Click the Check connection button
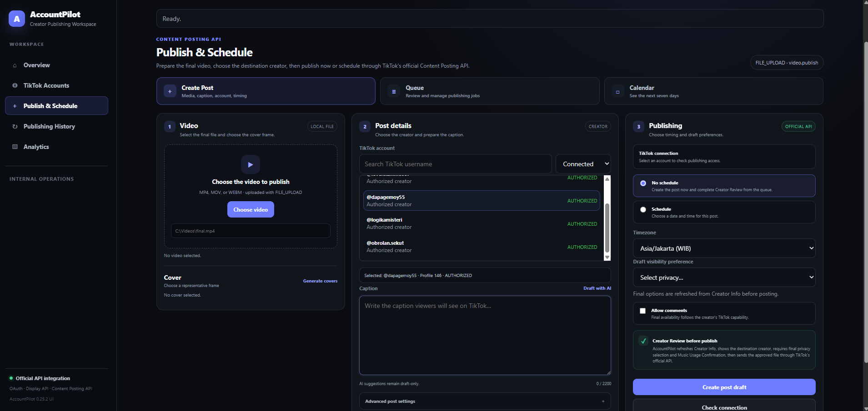 pos(724,406)
